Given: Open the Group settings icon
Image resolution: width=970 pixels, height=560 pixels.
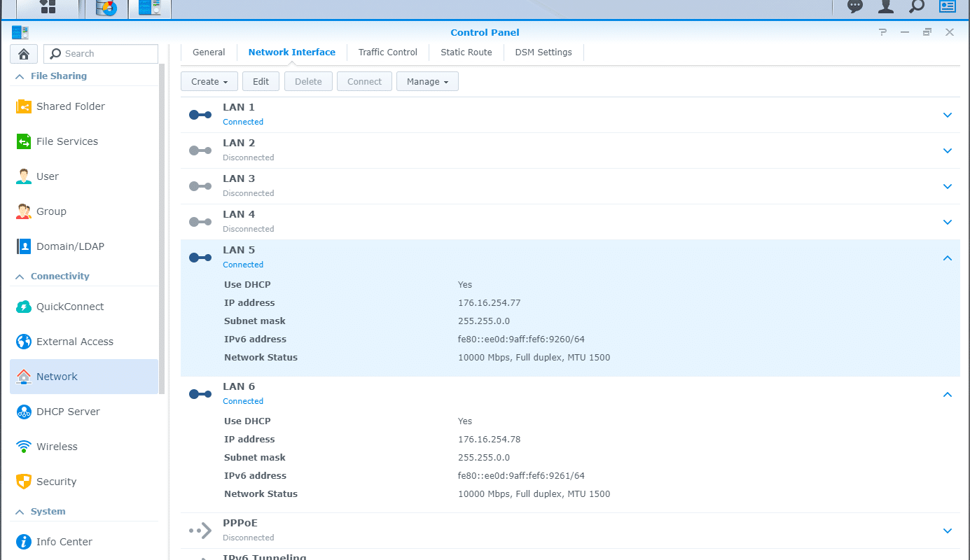Looking at the screenshot, I should click(24, 211).
